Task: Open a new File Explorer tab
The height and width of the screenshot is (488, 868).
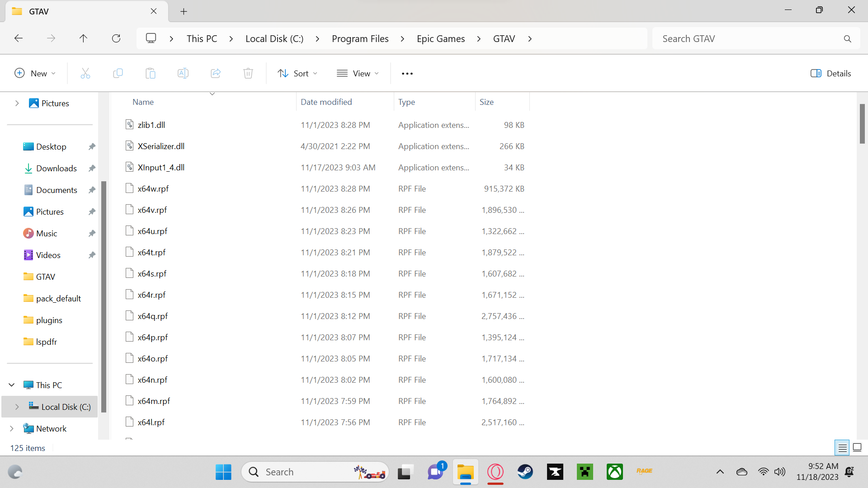Action: [x=184, y=11]
